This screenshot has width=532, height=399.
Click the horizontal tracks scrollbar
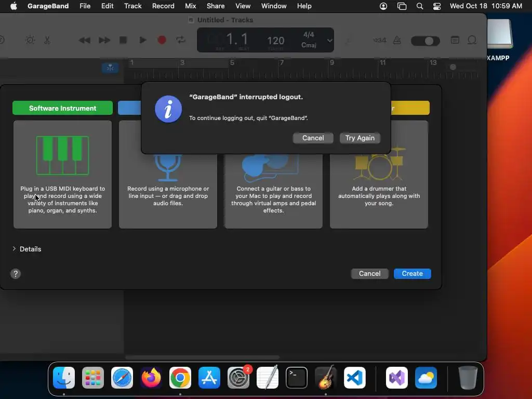coord(202,357)
